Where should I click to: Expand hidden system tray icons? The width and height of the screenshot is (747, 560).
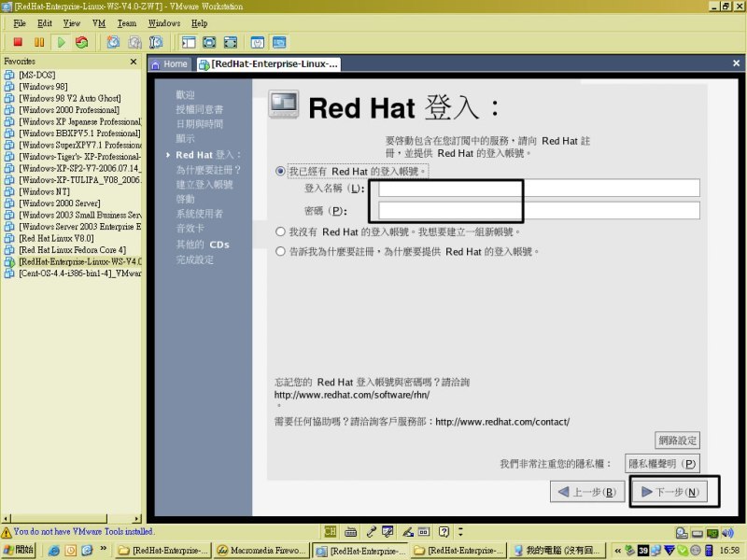pyautogui.click(x=617, y=551)
